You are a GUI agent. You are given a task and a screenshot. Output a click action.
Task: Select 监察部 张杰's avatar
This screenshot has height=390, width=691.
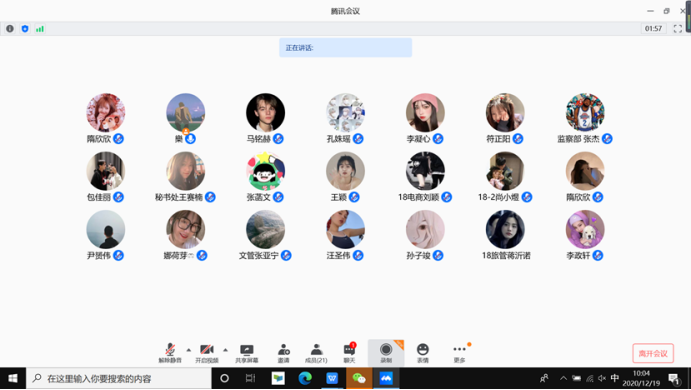point(585,112)
